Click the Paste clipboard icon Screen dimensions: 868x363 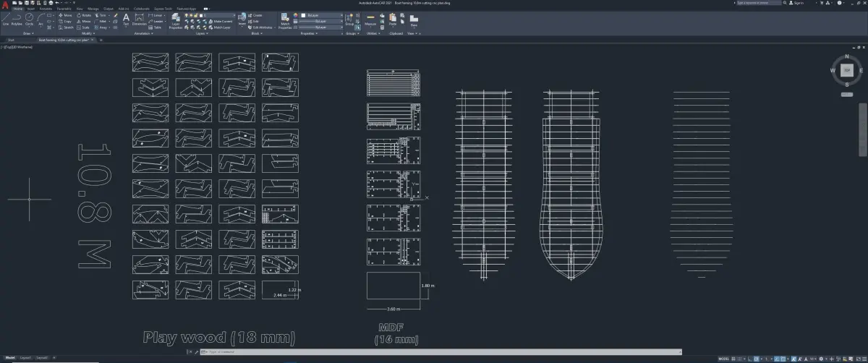coord(393,20)
